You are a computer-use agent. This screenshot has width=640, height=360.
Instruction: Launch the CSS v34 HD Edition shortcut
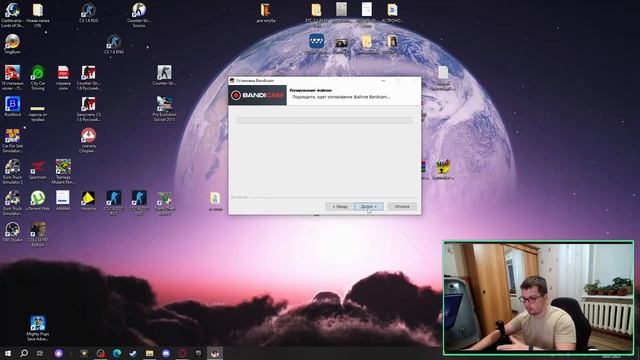(38, 234)
